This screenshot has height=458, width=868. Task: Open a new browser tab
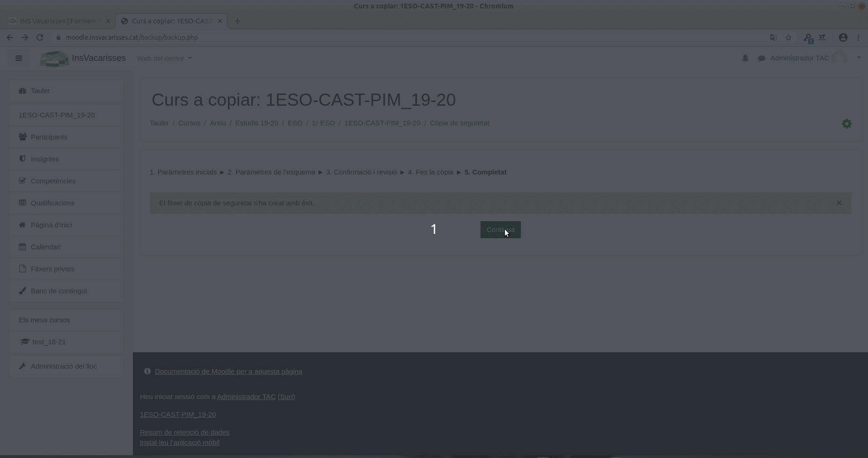(238, 21)
